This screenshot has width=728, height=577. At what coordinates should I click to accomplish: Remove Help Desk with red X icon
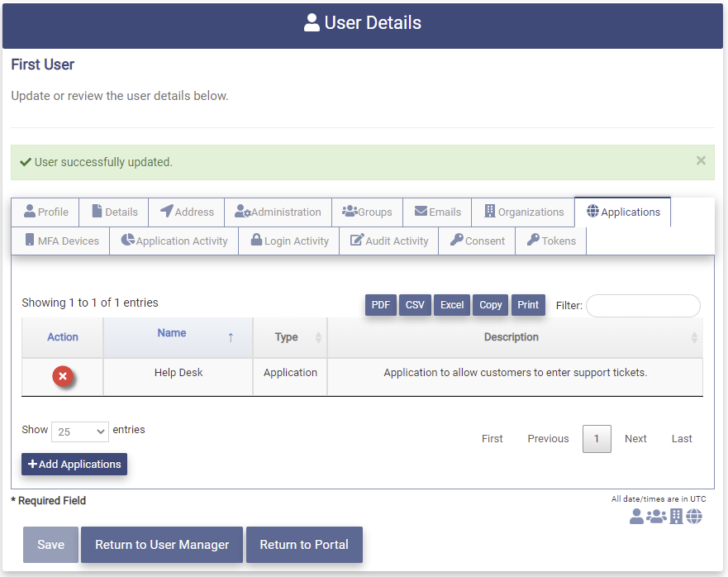63,376
